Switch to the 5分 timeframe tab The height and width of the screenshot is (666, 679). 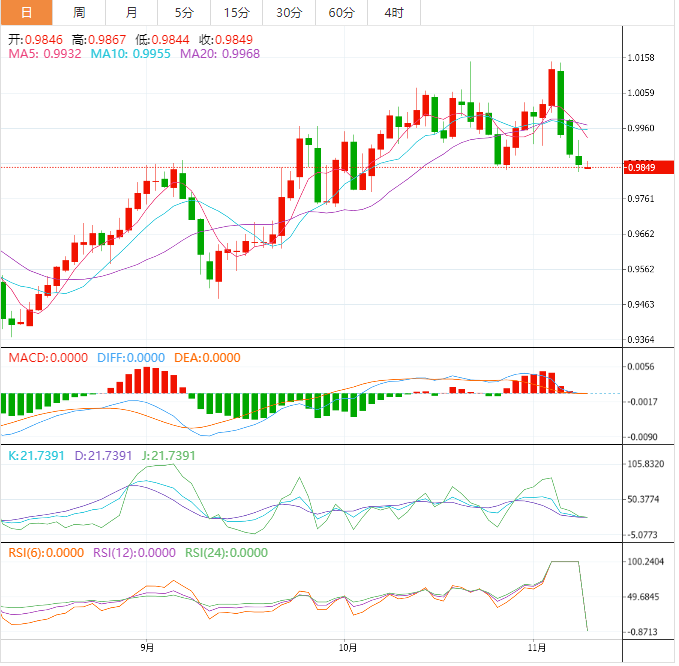184,13
